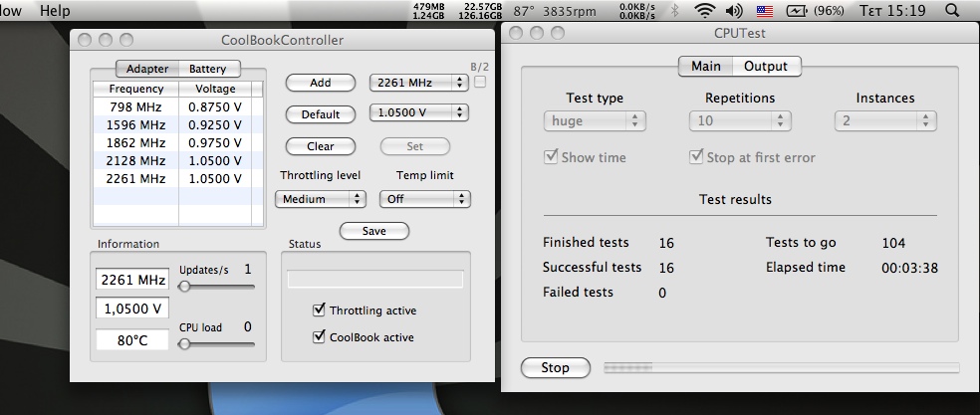Toggle the Throttling active checkbox
This screenshot has width=980, height=415.
point(319,310)
